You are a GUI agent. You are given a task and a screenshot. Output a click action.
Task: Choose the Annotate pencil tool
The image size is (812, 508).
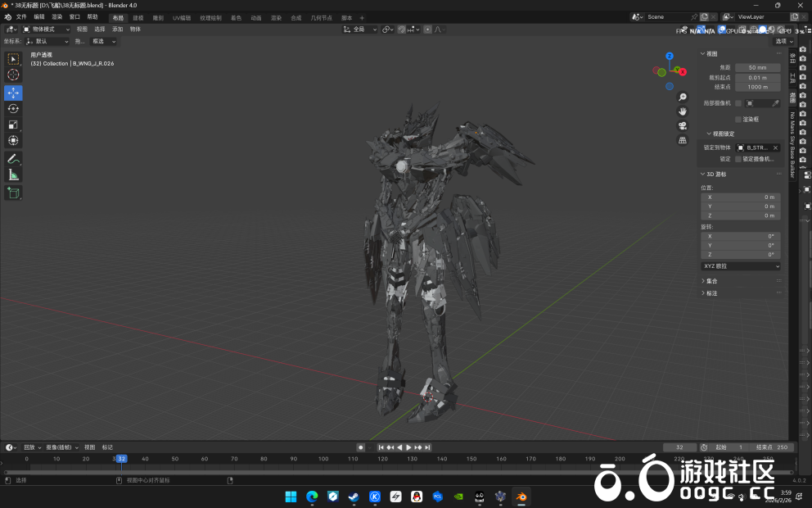pos(13,159)
